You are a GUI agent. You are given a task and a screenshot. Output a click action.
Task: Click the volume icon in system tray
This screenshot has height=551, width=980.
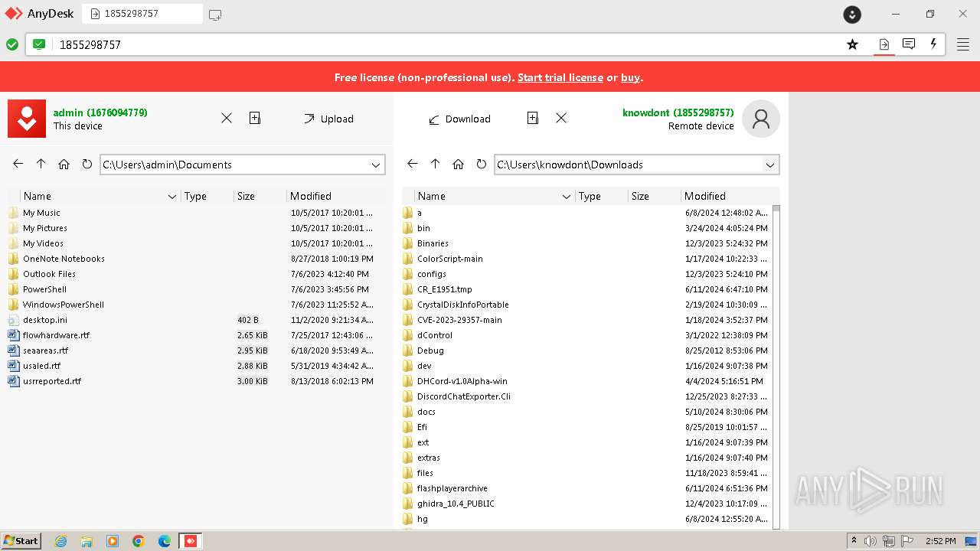pos(871,541)
